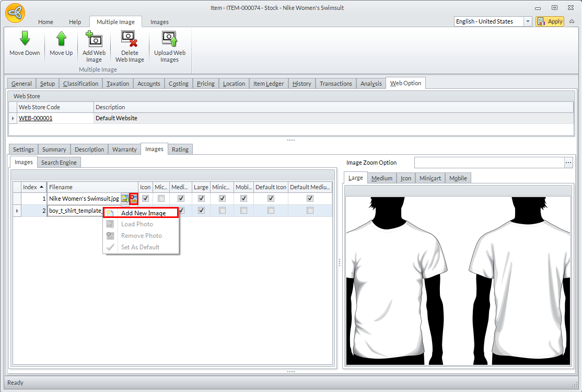
Task: Click the Delete Web Image icon
Action: tap(129, 39)
